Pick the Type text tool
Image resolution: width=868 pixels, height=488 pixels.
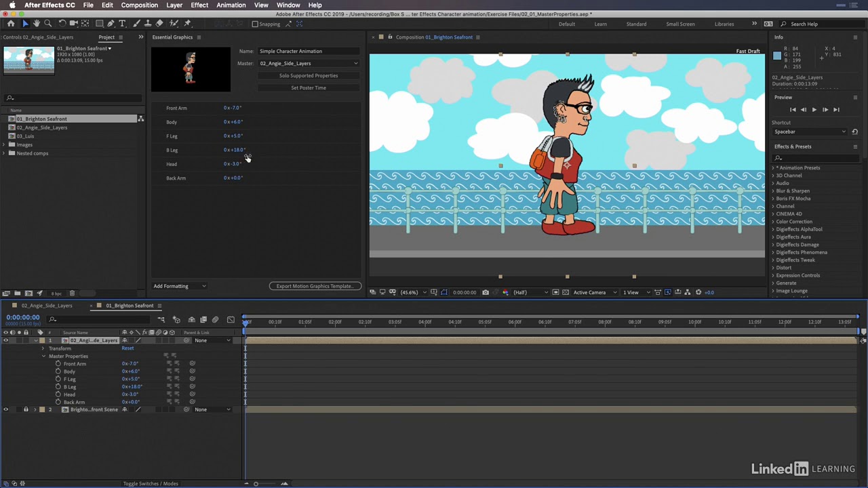(x=123, y=24)
